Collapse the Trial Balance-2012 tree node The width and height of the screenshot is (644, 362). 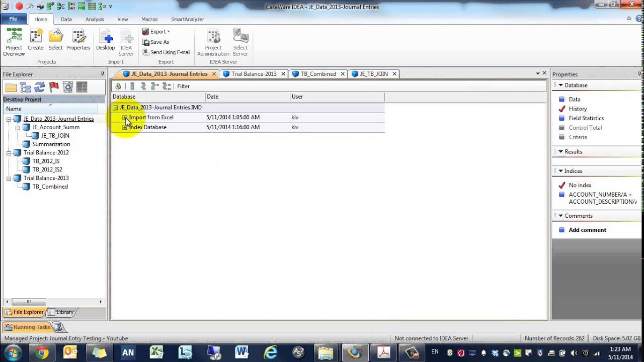(9, 153)
